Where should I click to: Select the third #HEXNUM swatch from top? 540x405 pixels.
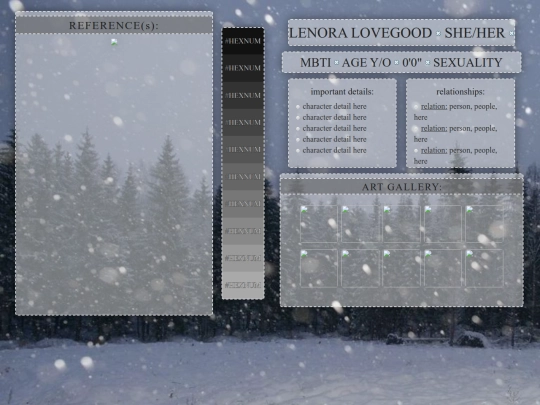click(x=243, y=95)
